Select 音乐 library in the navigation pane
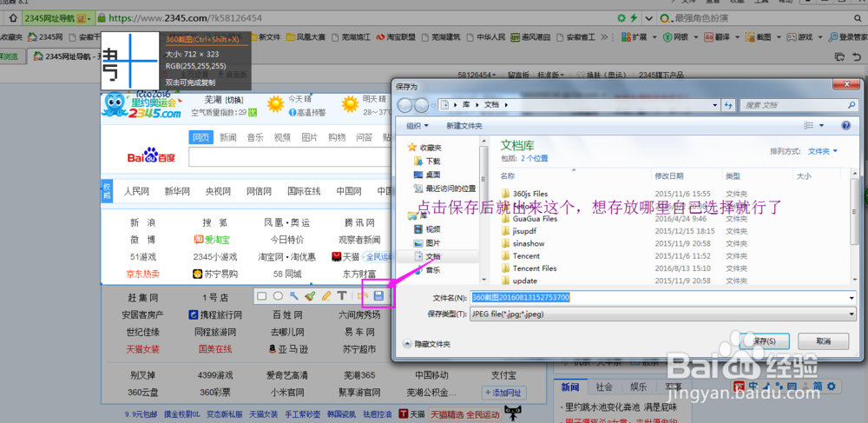 click(x=427, y=269)
